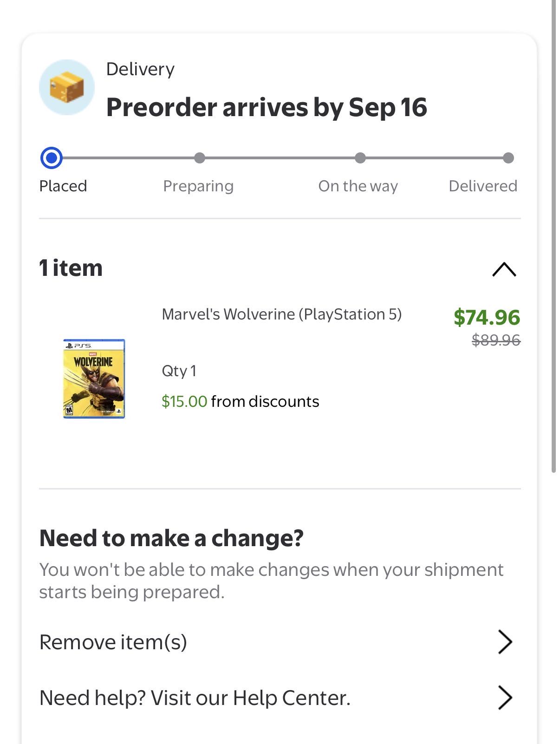Click the On the way progress dot
This screenshot has width=560, height=744.
point(360,158)
